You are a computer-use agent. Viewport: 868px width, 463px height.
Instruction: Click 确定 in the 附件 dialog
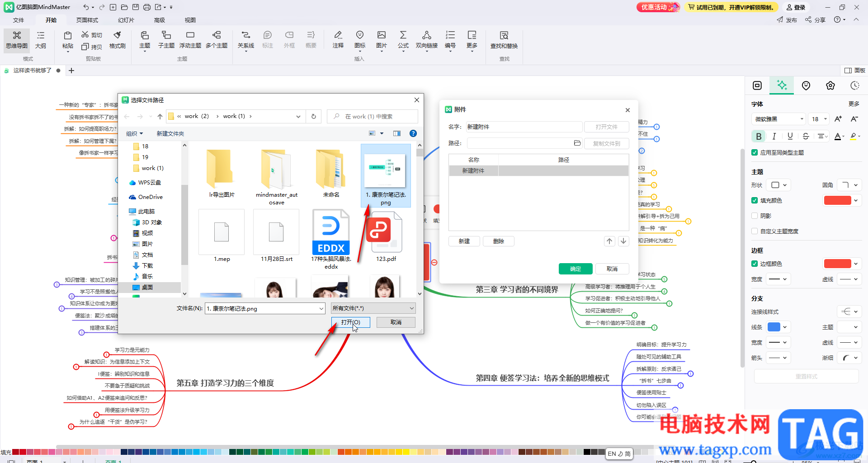[576, 269]
